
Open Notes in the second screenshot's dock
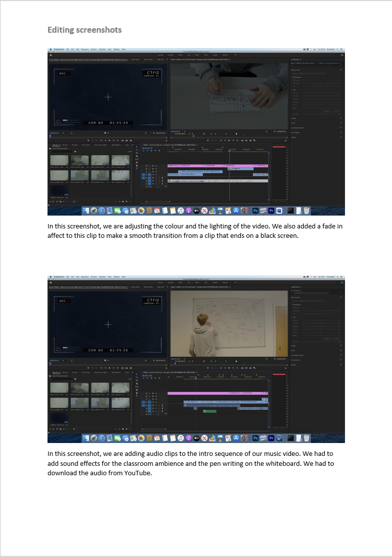[173, 438]
